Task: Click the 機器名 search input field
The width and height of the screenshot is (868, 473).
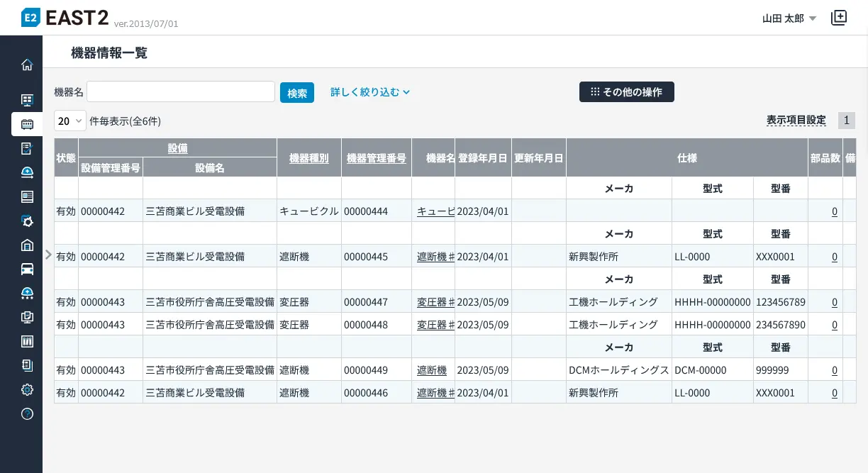Action: pyautogui.click(x=180, y=92)
